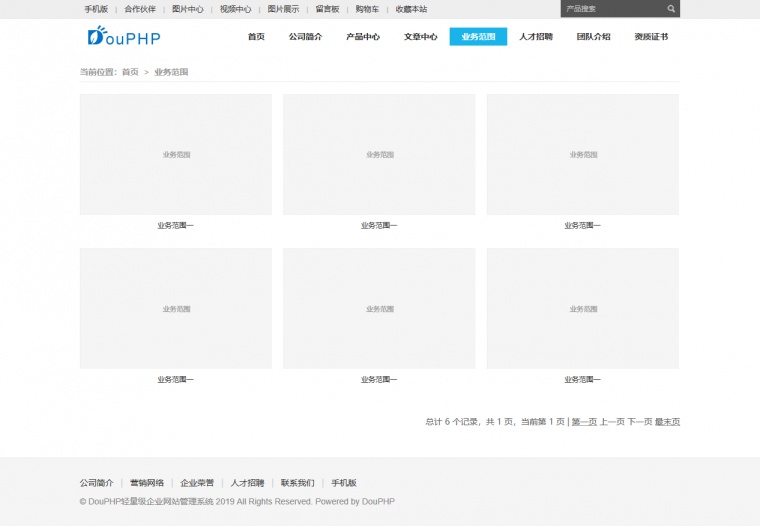Screen dimensions: 760x526
Task: Open the 购物车 link
Action: (x=367, y=9)
